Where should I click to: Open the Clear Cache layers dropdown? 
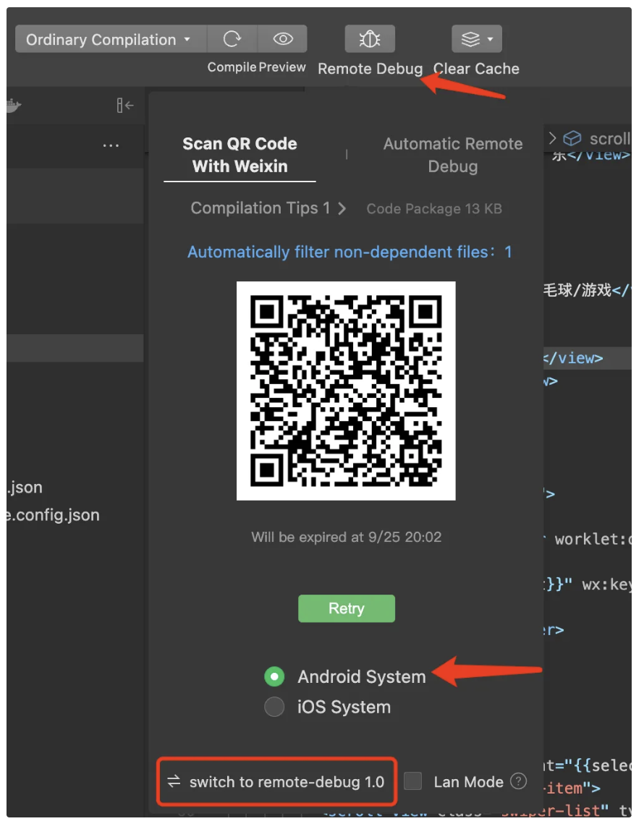[476, 39]
